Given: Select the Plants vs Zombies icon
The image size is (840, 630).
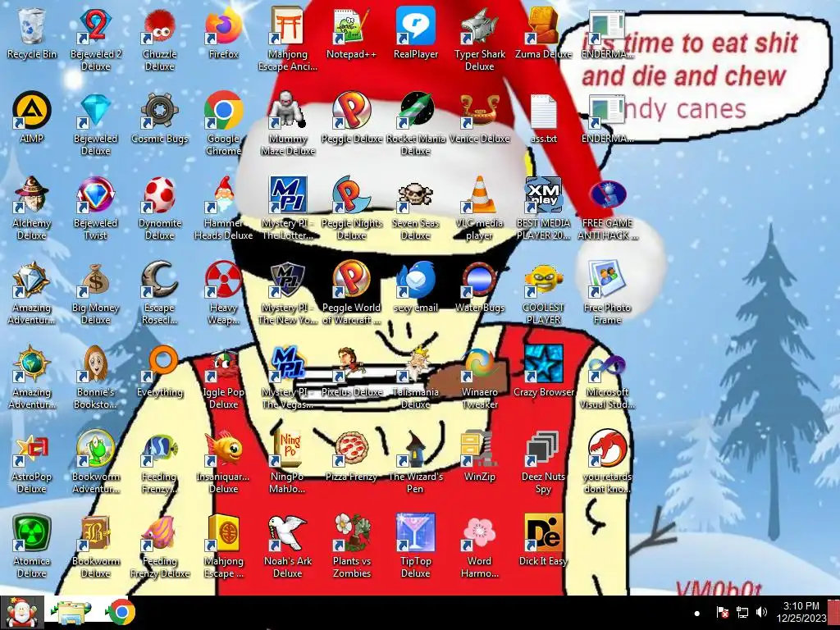Looking at the screenshot, I should pos(351,533).
